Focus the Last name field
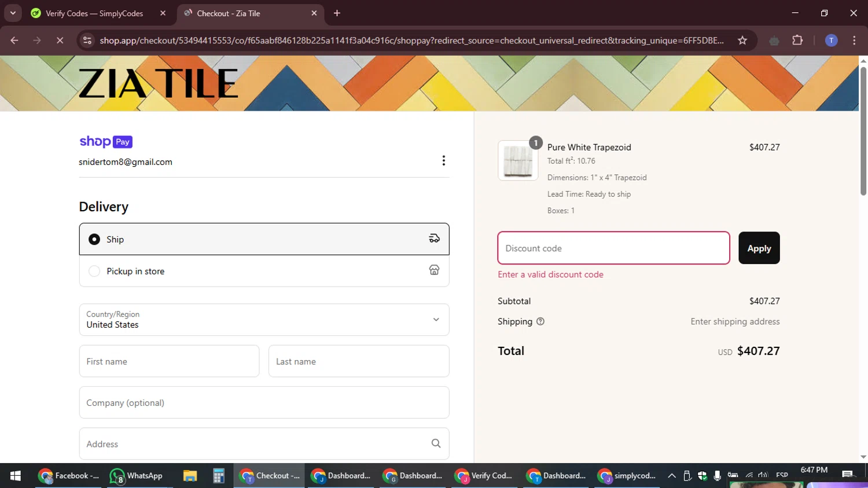The width and height of the screenshot is (868, 488). pos(359,361)
